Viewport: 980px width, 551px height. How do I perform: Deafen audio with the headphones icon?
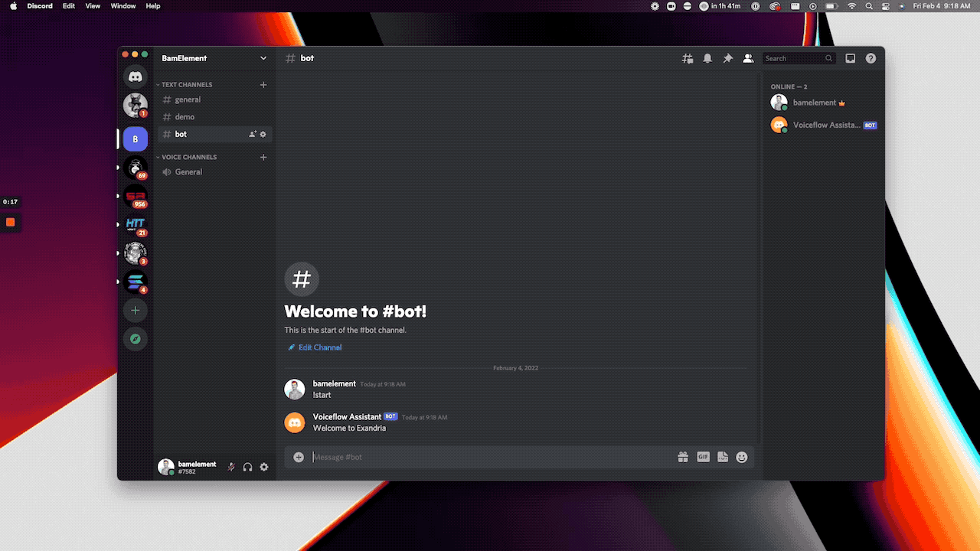point(247,467)
